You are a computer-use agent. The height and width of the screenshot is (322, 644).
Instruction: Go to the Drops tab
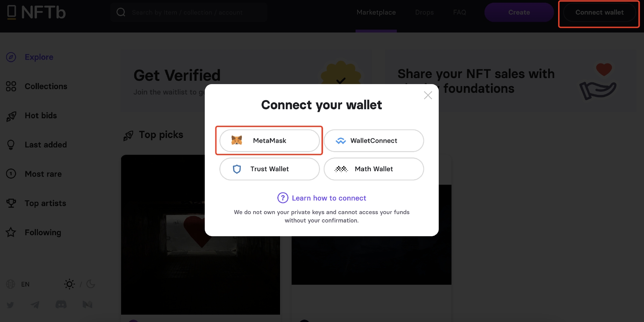coord(424,12)
